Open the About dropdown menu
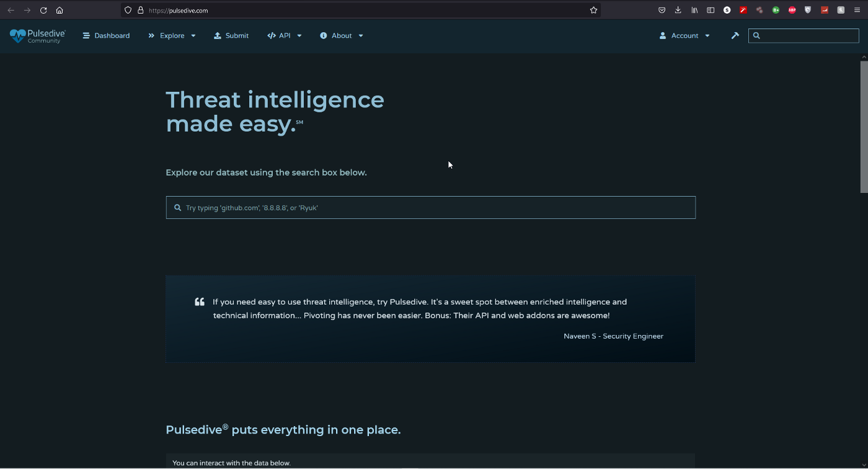This screenshot has width=868, height=469. click(x=342, y=36)
